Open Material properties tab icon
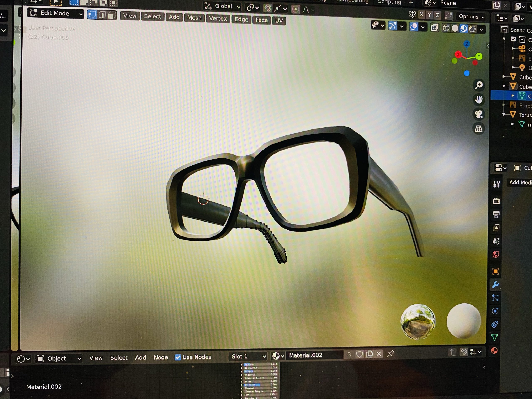 click(494, 351)
